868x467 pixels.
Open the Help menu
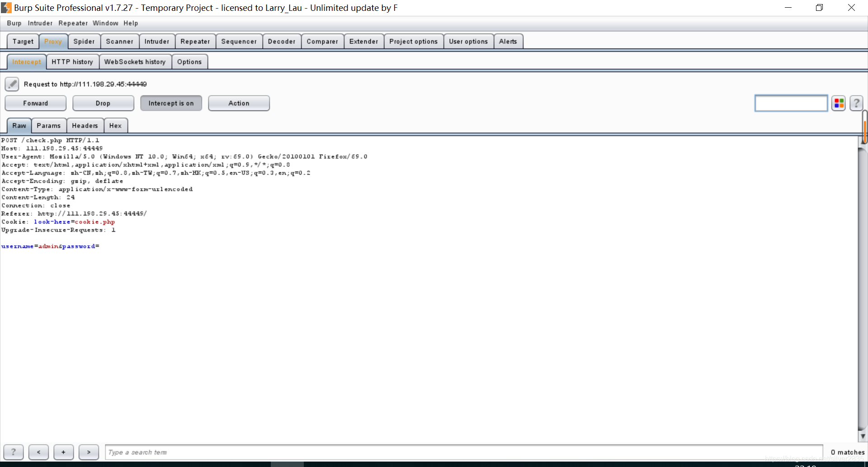click(131, 23)
